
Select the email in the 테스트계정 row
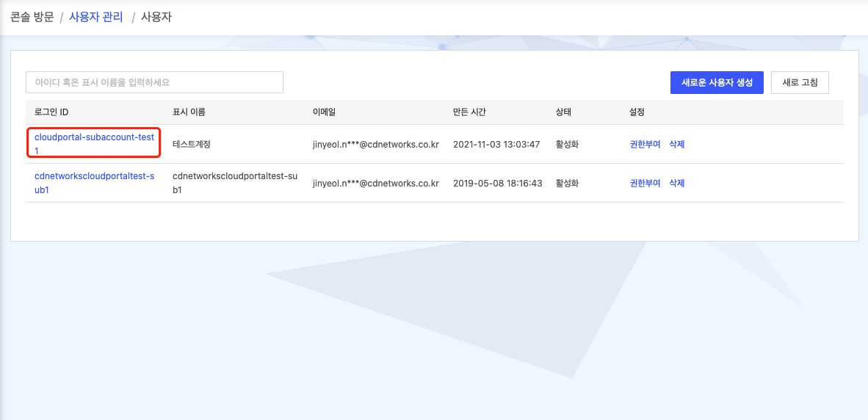pos(376,144)
